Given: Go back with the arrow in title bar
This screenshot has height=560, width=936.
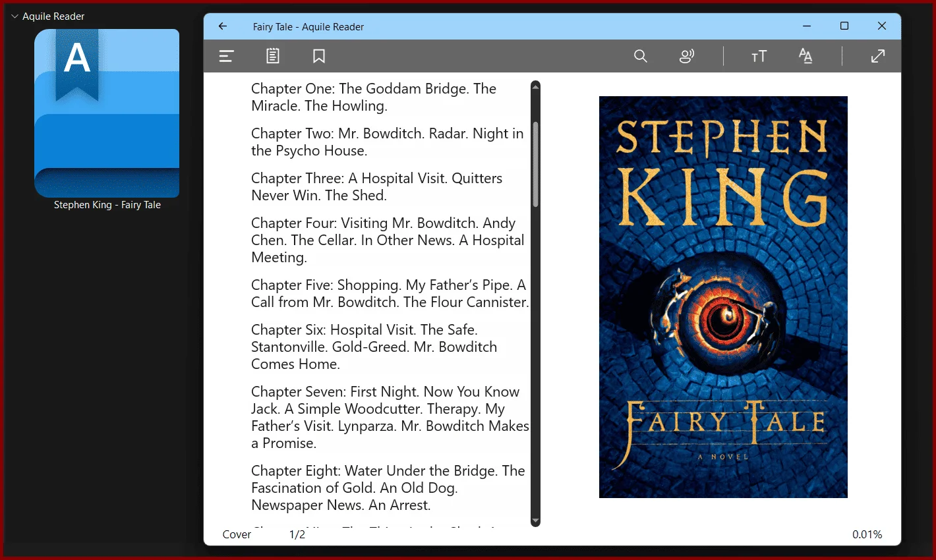Looking at the screenshot, I should pyautogui.click(x=223, y=26).
